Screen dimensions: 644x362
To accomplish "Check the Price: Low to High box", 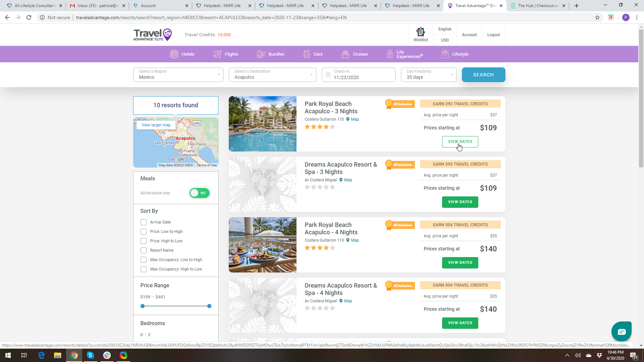I will [144, 232].
